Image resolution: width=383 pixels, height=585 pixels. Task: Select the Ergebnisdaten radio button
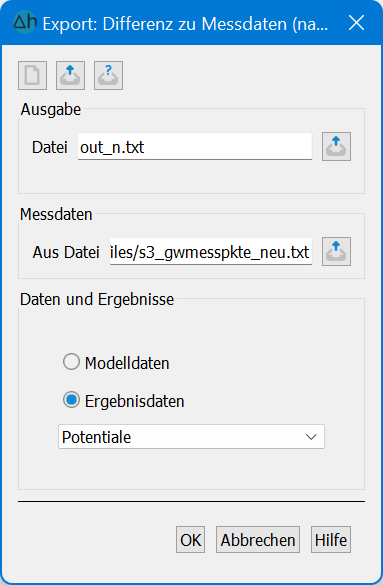71,400
